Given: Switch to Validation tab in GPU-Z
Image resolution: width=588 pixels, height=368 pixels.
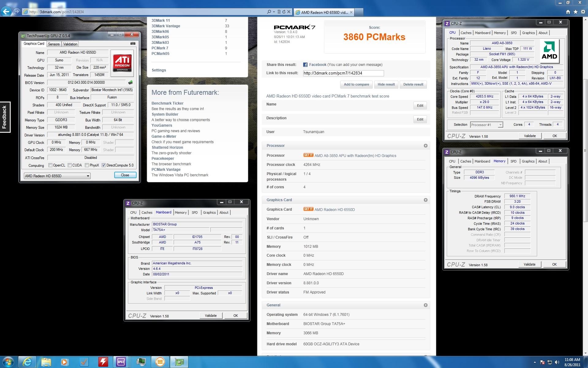Looking at the screenshot, I should point(70,44).
